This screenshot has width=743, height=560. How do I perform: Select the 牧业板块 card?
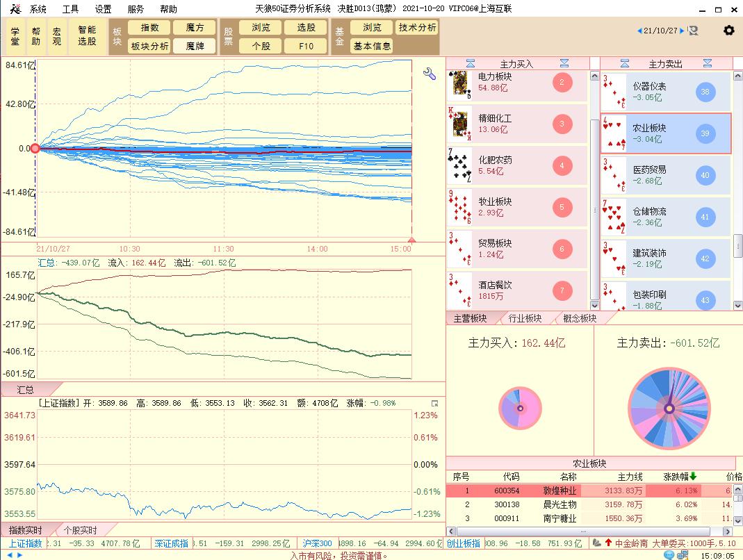pos(517,208)
